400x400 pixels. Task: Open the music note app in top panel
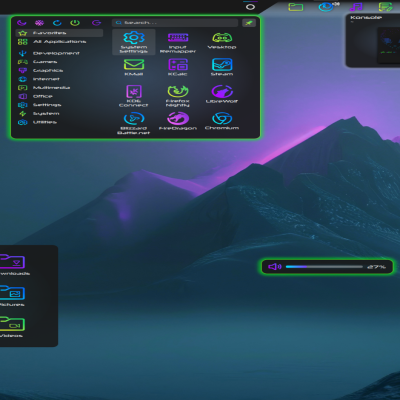click(356, 7)
